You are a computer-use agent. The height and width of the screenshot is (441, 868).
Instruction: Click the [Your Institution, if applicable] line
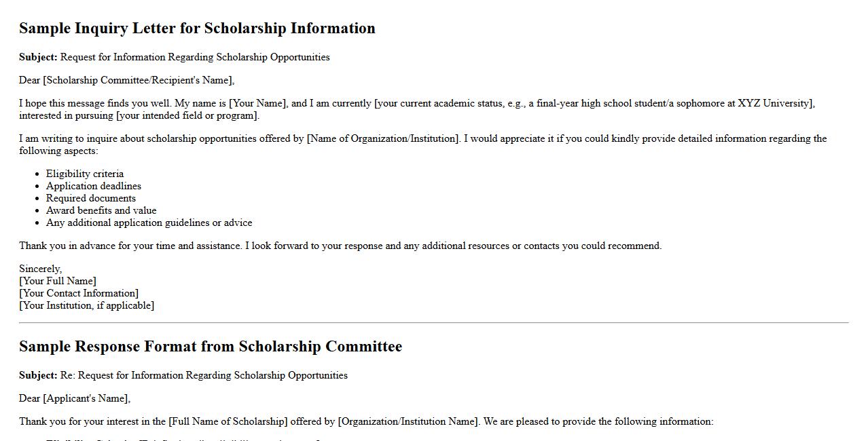coord(86,305)
